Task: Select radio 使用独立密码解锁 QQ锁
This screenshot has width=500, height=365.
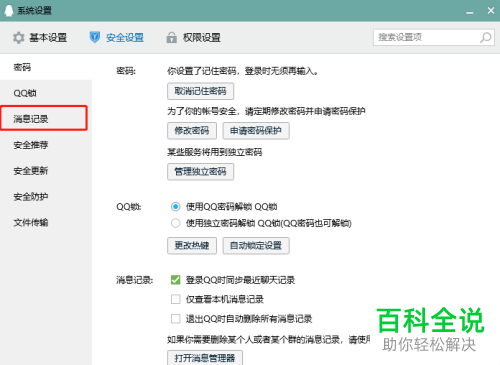Action: [175, 223]
